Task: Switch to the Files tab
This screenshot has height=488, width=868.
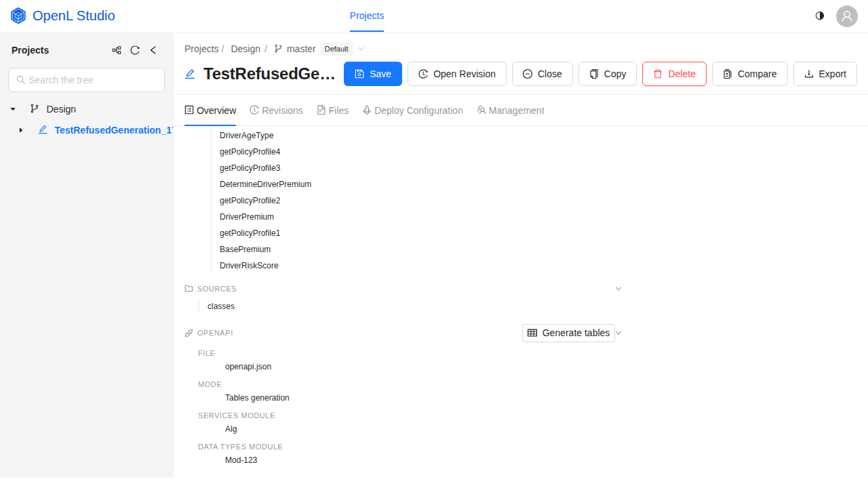Action: pyautogui.click(x=333, y=110)
